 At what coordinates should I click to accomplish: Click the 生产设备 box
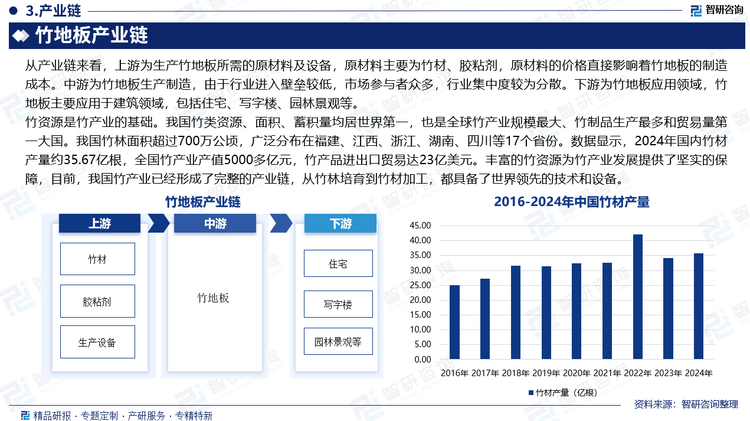(98, 342)
